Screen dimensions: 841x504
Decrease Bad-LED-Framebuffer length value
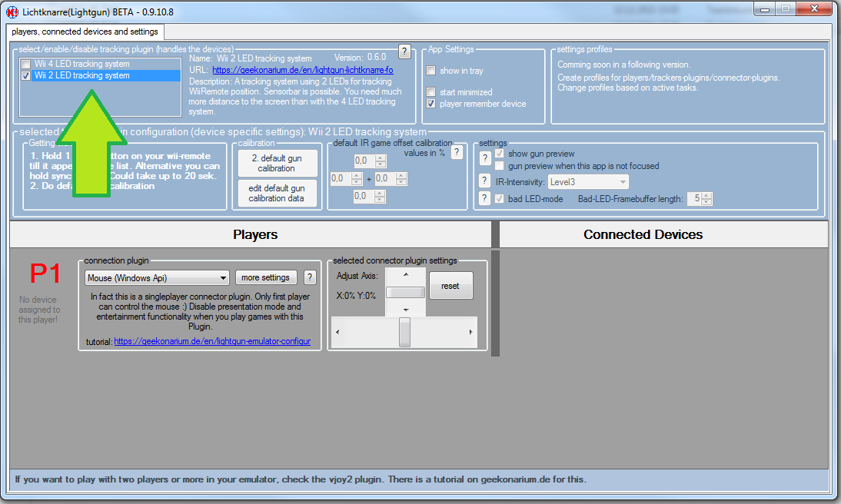[x=707, y=202]
